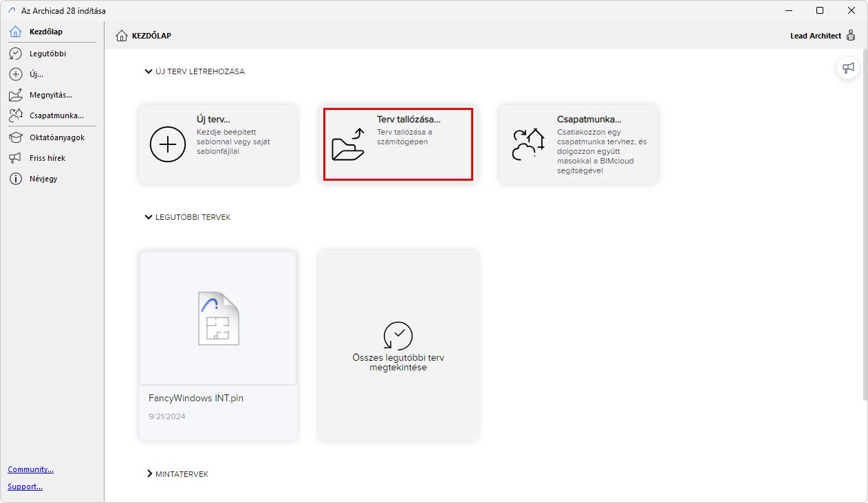Click the clock-check icon for all recent plans
Image resolution: width=868 pixels, height=503 pixels.
(398, 336)
